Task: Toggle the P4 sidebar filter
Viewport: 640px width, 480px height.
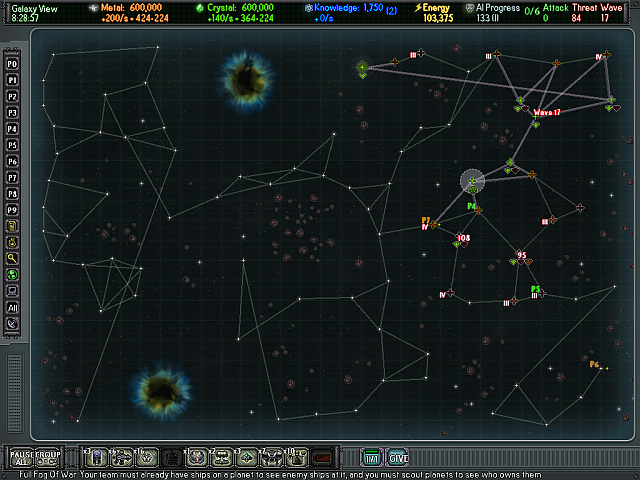Action: tap(14, 129)
